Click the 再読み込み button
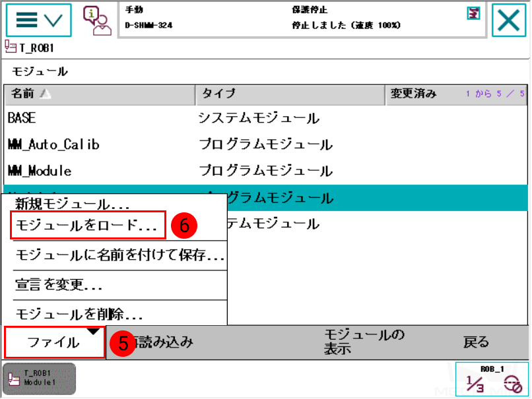The image size is (532, 399). 160,342
